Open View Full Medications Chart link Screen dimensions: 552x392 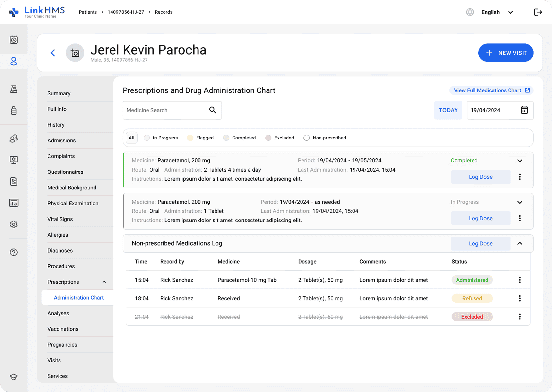tap(491, 90)
